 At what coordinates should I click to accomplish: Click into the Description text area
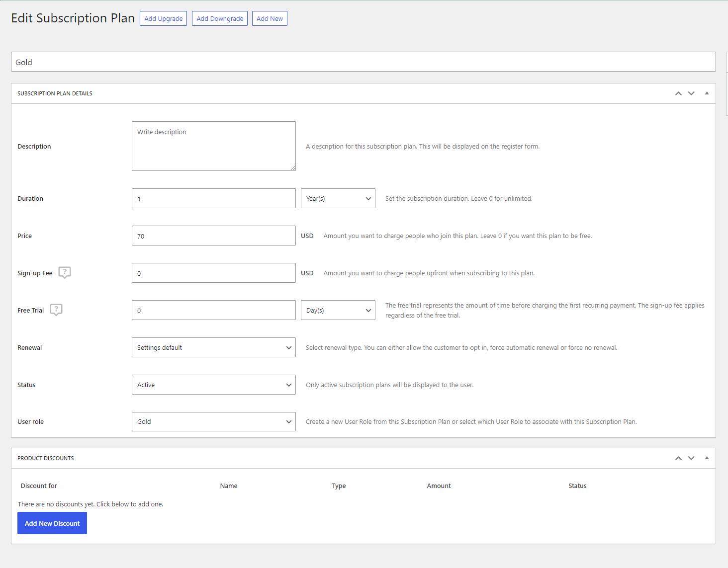click(x=213, y=146)
